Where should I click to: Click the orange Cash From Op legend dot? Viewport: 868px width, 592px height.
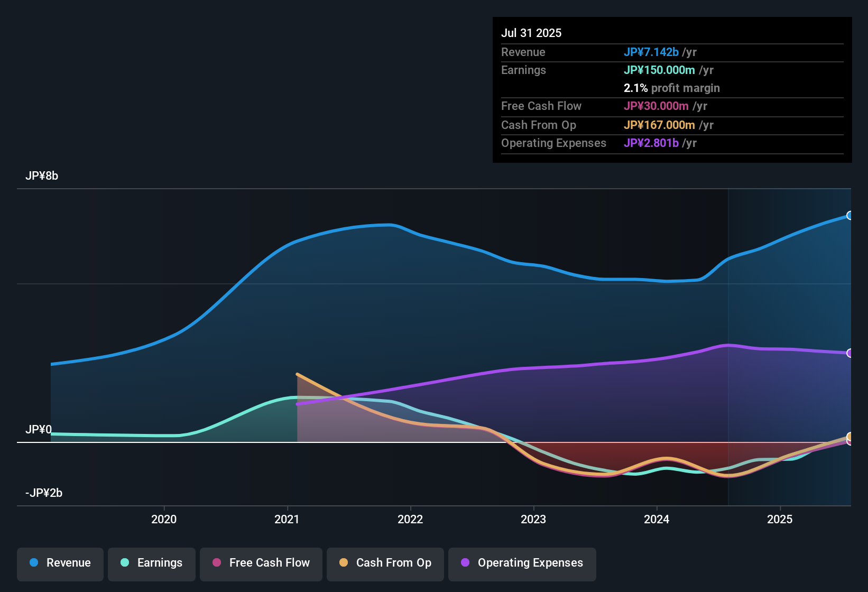pos(344,563)
